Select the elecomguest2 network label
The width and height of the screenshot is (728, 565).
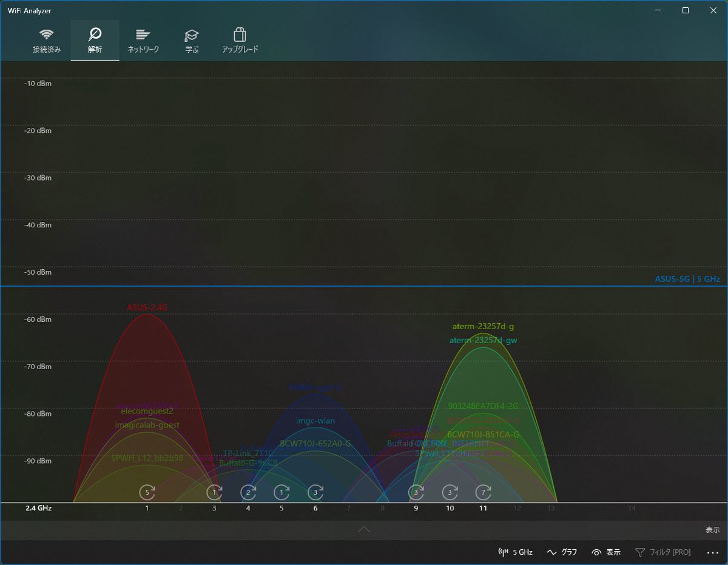click(147, 411)
